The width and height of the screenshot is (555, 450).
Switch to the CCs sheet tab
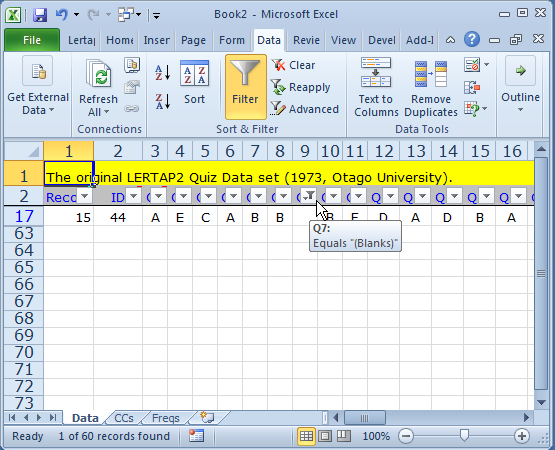[124, 418]
